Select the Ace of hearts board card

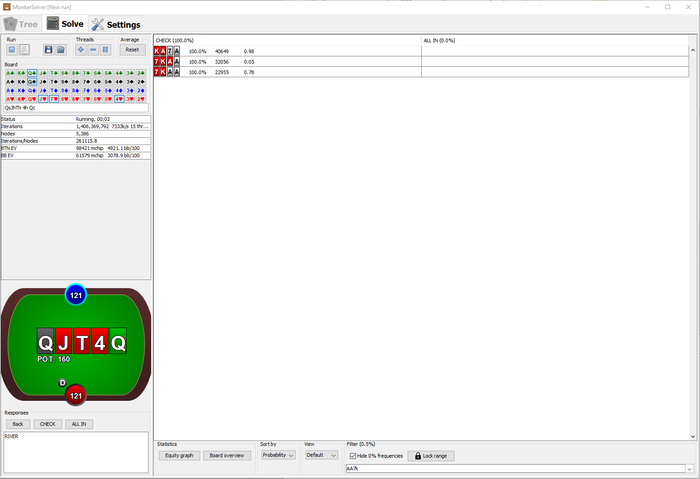10,99
